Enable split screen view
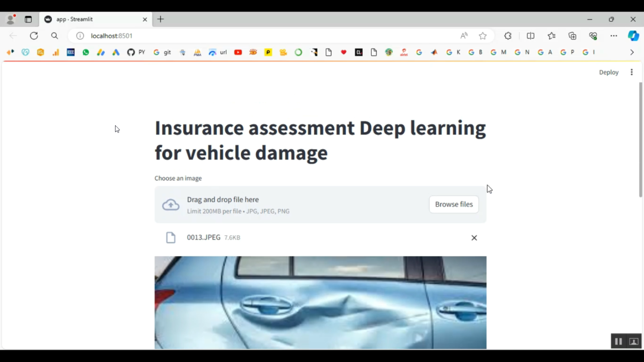This screenshot has height=362, width=644. pos(531,36)
